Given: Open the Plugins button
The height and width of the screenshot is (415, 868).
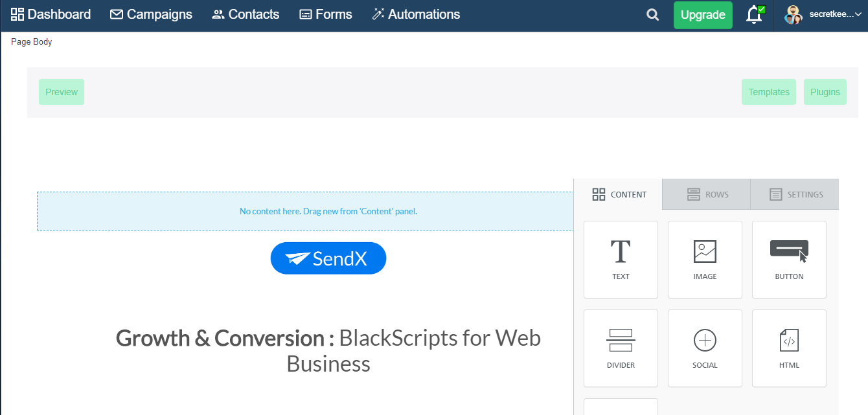Looking at the screenshot, I should click(825, 92).
